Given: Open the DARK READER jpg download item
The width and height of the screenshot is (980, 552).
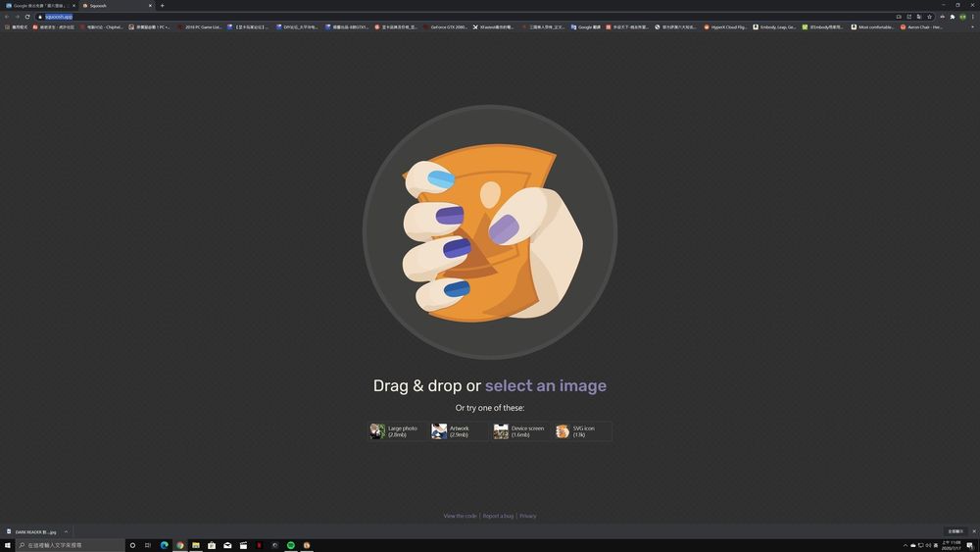Looking at the screenshot, I should pyautogui.click(x=32, y=532).
